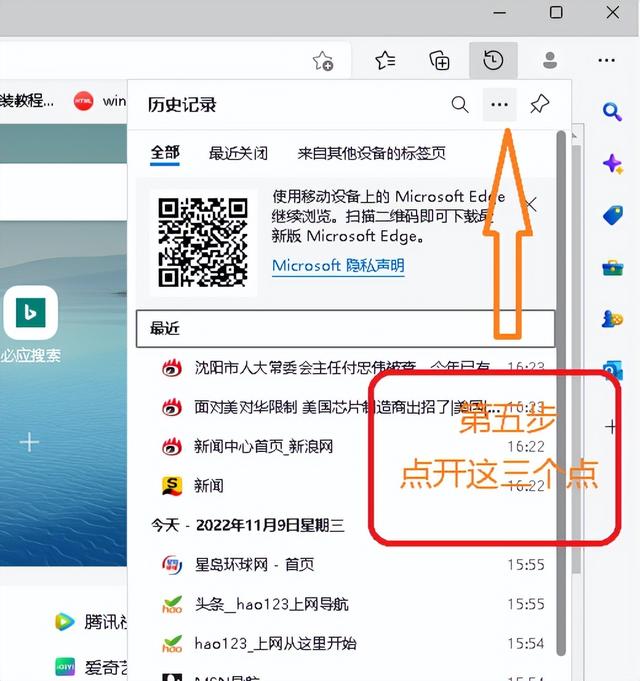
Task: Open Microsoft 隐私声明 link
Action: [338, 265]
